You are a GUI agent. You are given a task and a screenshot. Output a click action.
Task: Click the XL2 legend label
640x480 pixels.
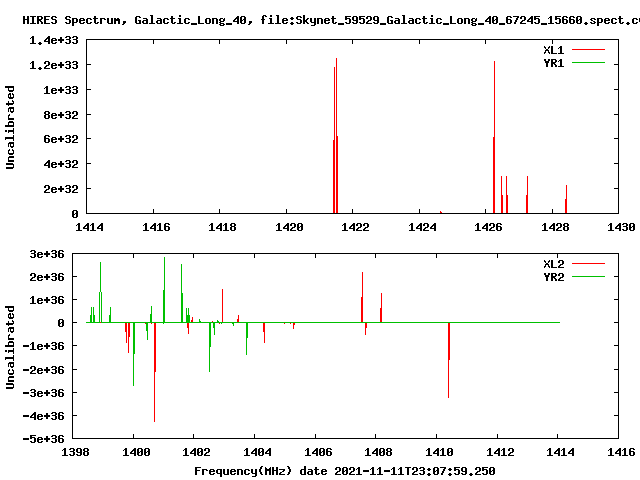coord(553,264)
